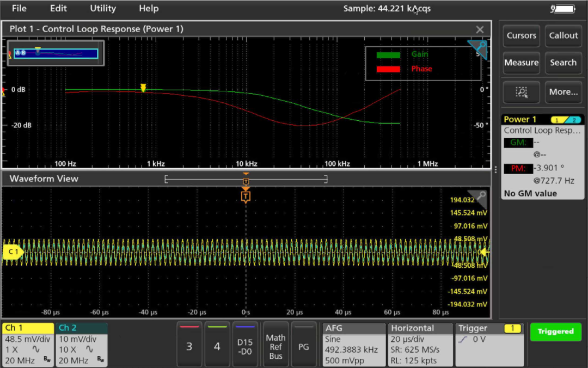
Task: Open the File menu
Action: (x=19, y=8)
